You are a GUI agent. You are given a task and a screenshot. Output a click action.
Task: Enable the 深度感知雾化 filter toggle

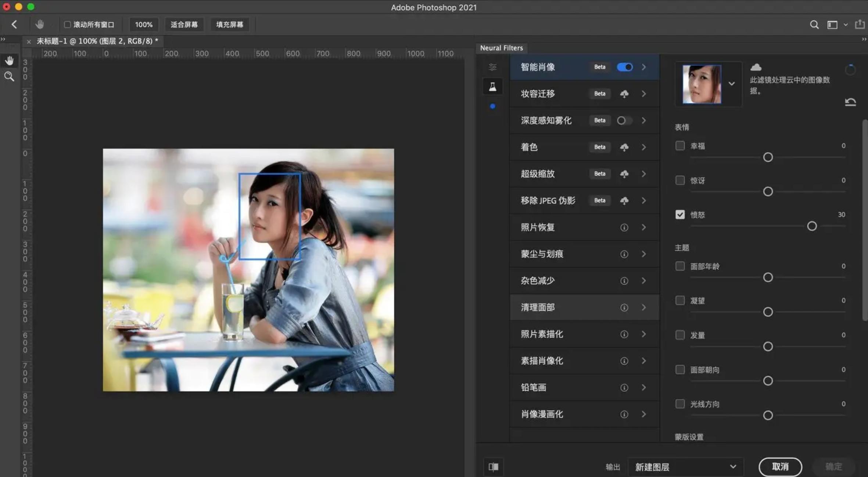(624, 120)
